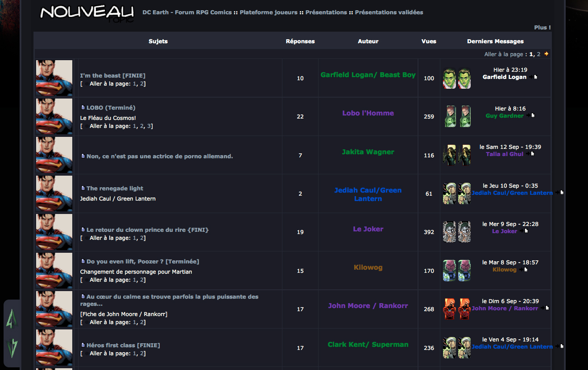This screenshot has width=588, height=370.
Task: Open last message icon beside Le Joker
Action: pos(526,231)
